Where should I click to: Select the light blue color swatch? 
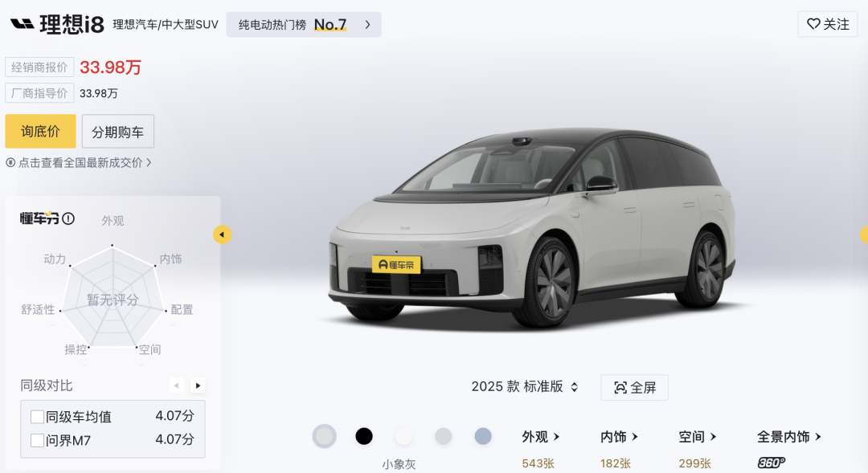pos(483,436)
